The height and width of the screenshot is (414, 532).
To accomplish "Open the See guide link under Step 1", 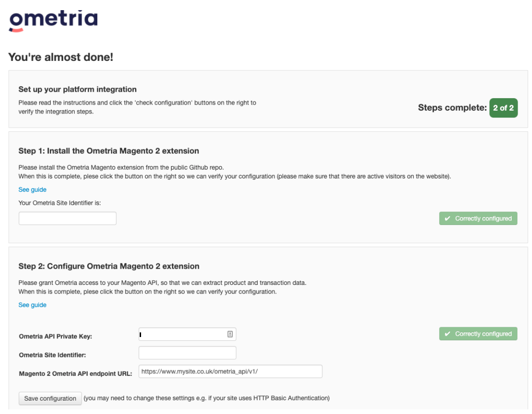I will tap(32, 189).
